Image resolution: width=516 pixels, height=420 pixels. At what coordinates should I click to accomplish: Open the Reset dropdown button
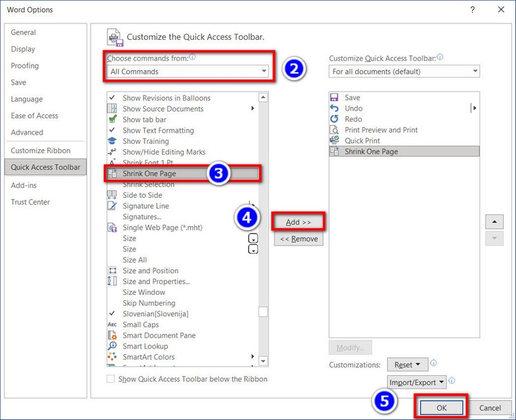coord(407,365)
